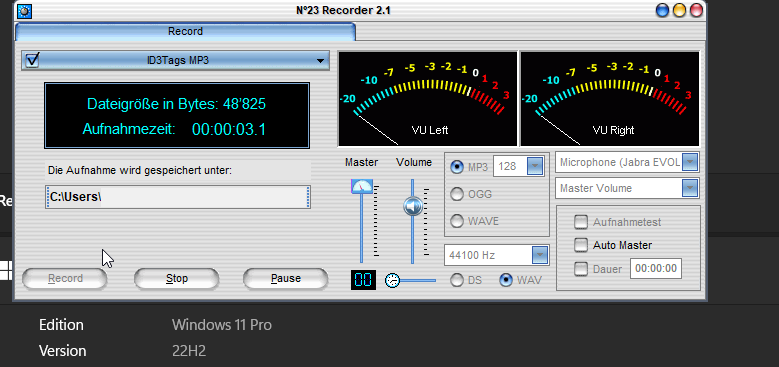Select the WAVE format radio button
The width and height of the screenshot is (779, 367).
point(457,220)
